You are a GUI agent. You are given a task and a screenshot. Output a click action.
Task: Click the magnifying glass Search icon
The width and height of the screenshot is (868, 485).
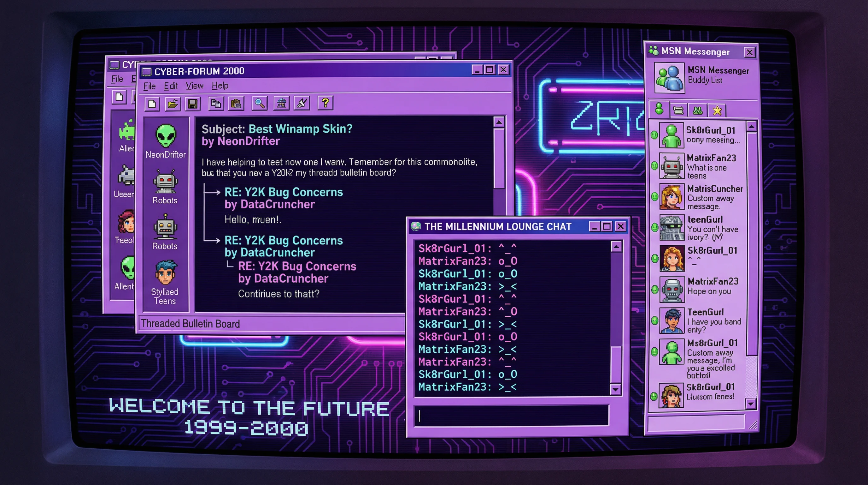pos(260,103)
